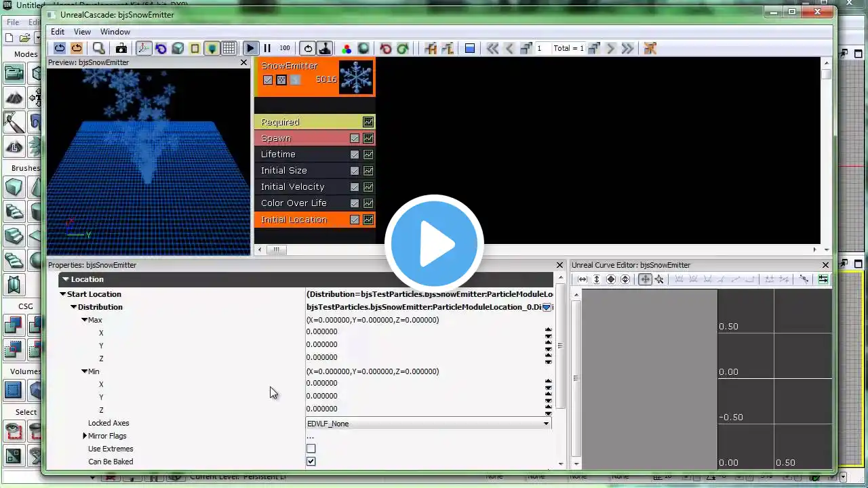Expand the Mirror Flags property
Viewport: 868px width, 488px height.
coord(85,436)
